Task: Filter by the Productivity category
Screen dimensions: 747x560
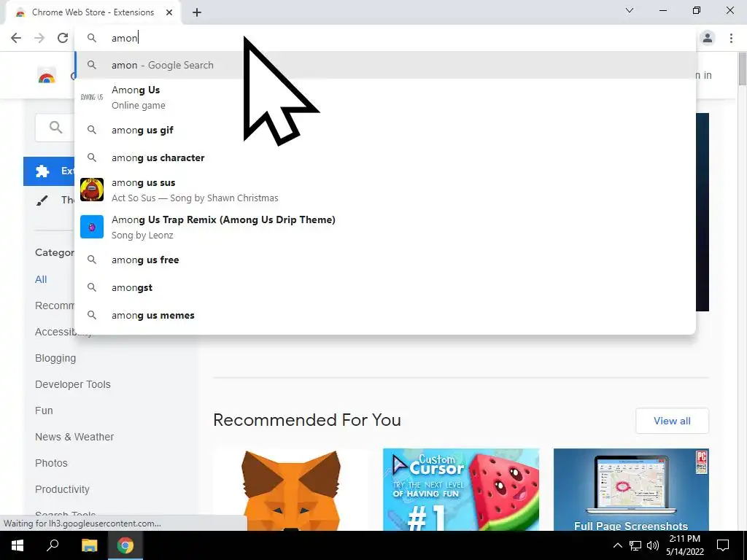Action: click(62, 489)
